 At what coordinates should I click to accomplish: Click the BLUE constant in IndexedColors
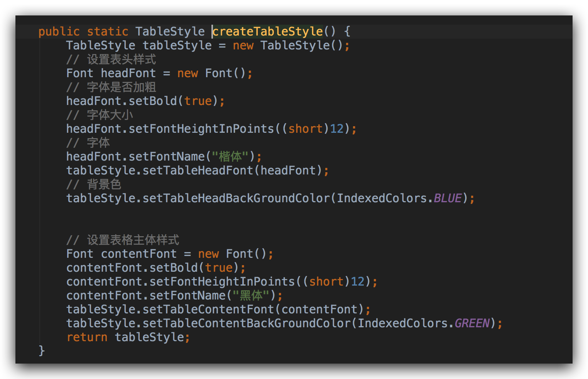point(448,198)
